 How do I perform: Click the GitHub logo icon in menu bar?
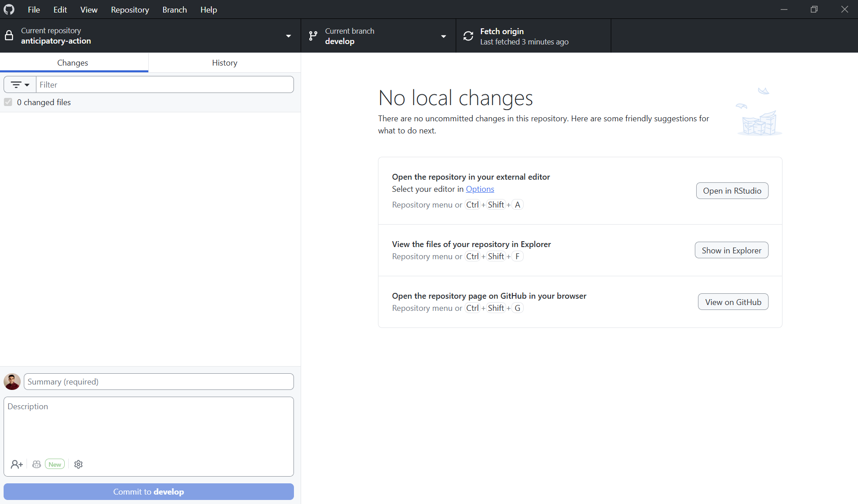click(9, 9)
